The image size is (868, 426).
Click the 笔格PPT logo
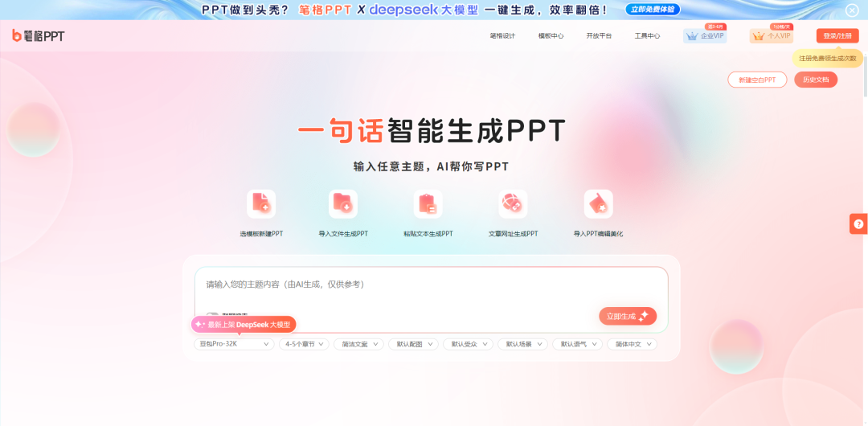(39, 36)
